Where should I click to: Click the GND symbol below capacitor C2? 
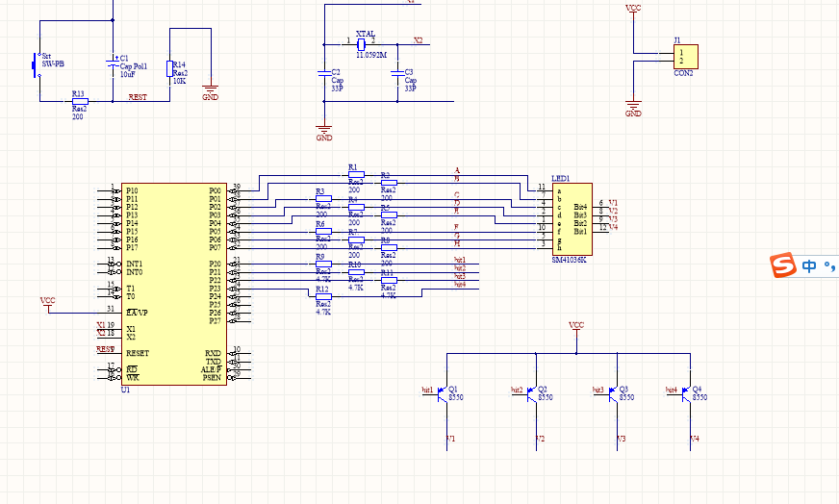point(323,134)
